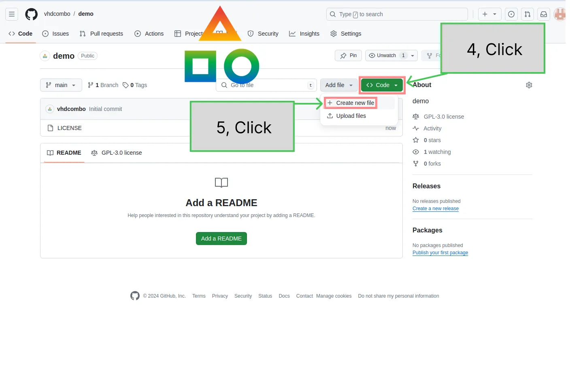View the 1 Branch link
570x392 pixels.
click(103, 85)
